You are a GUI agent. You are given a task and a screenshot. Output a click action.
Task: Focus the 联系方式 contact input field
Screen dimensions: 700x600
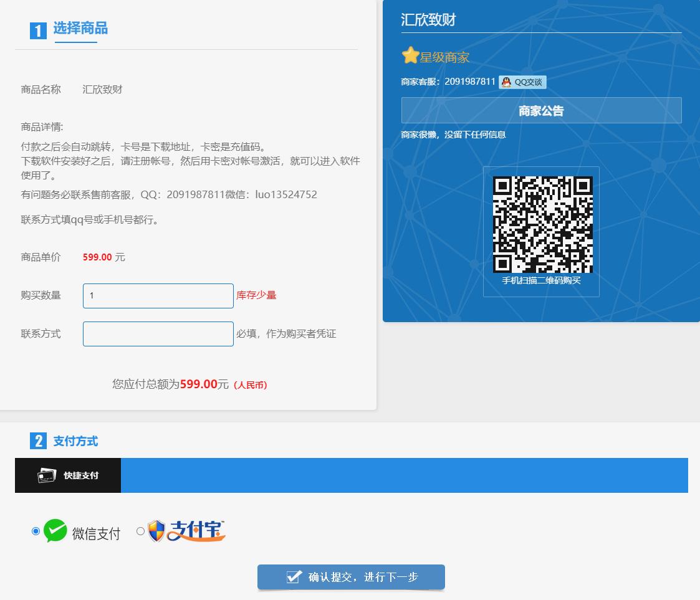click(158, 334)
